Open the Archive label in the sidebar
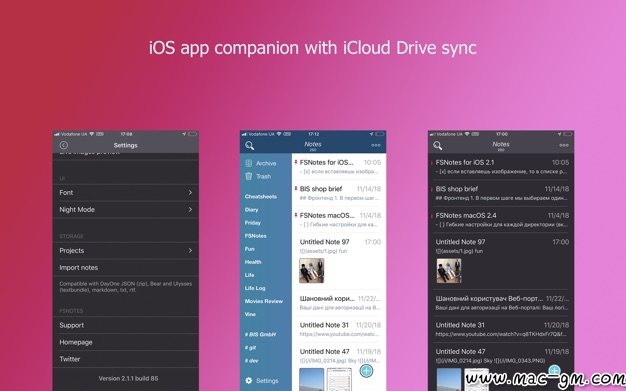 [266, 163]
